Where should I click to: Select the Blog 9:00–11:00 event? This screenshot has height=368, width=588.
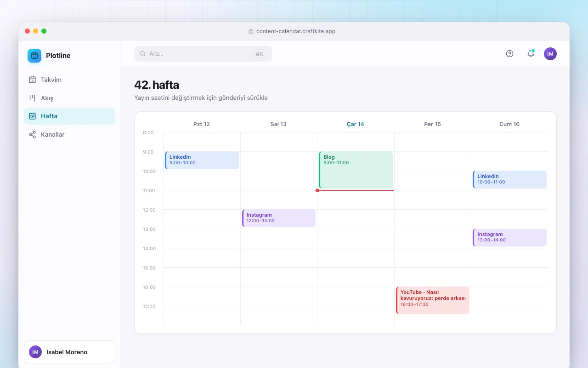tap(356, 170)
